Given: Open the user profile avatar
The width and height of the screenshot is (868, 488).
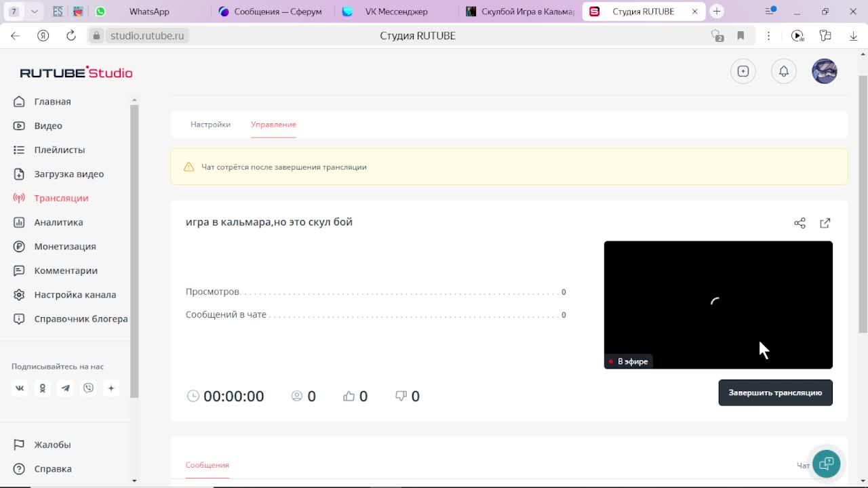Looking at the screenshot, I should point(825,71).
